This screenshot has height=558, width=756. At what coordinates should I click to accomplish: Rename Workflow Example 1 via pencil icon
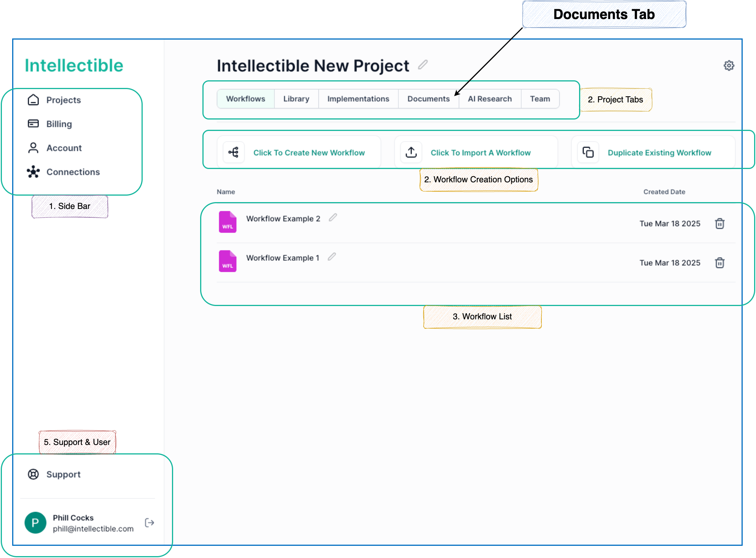coord(332,257)
